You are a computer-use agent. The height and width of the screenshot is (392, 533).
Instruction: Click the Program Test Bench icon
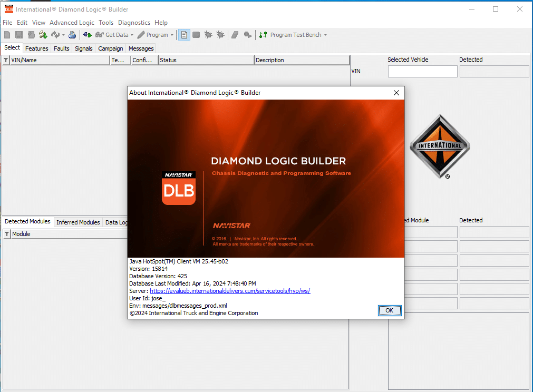(263, 35)
